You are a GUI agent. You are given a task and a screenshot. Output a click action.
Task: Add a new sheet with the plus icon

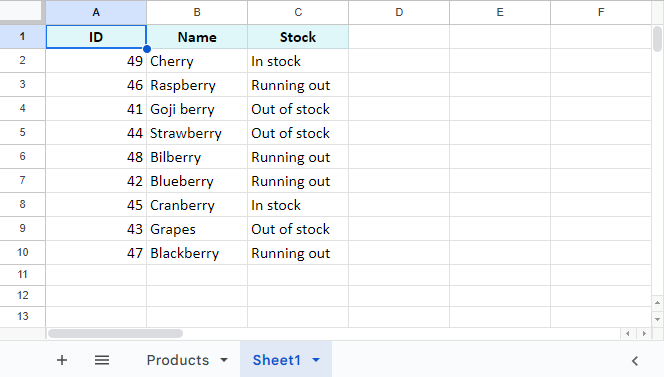tap(62, 360)
